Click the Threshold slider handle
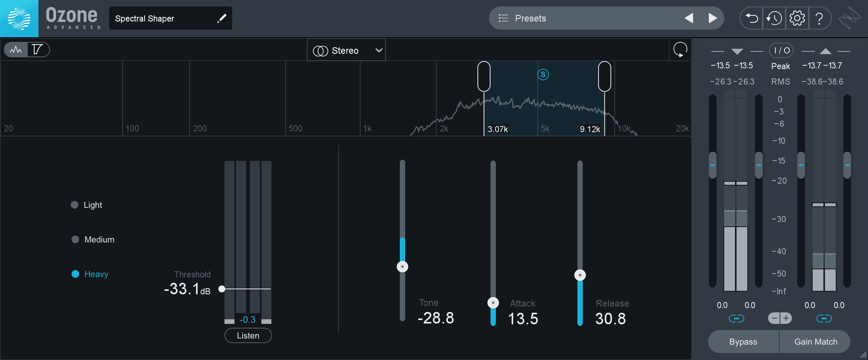868x360 pixels. 222,289
